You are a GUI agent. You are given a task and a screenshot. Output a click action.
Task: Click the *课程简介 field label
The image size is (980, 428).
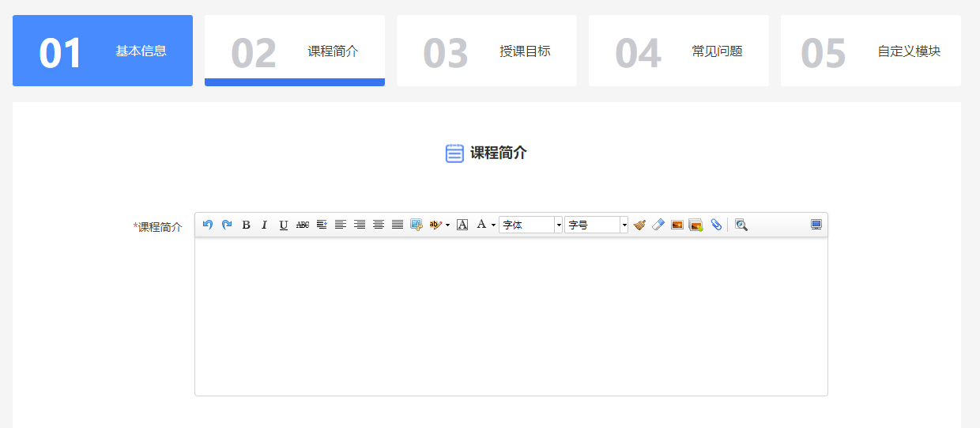(x=158, y=227)
